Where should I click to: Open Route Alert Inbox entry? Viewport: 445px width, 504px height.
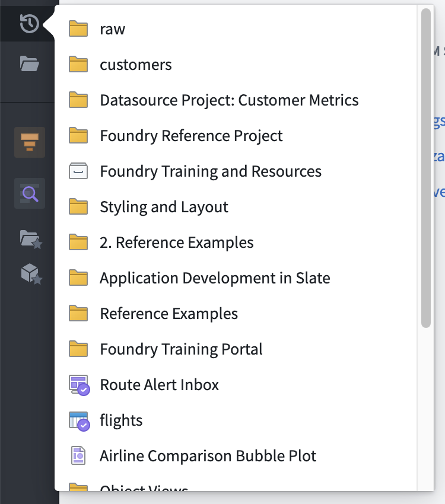coord(159,385)
